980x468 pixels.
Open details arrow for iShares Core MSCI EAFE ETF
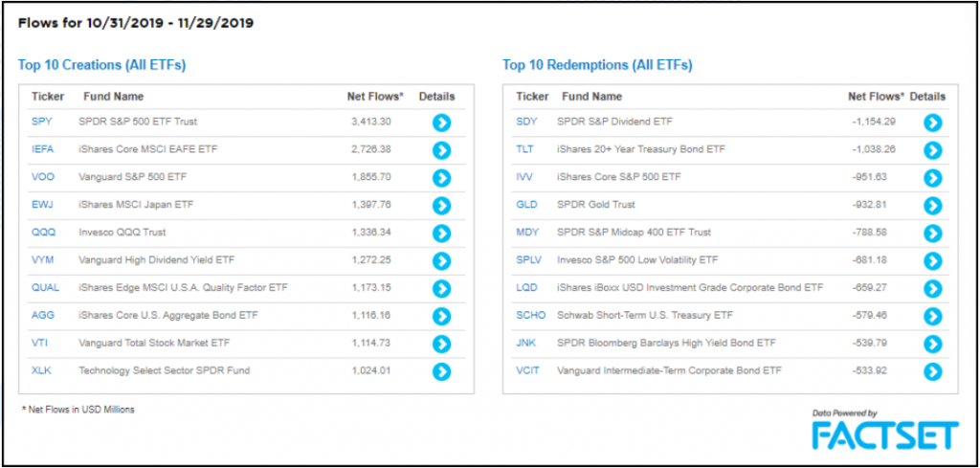pyautogui.click(x=441, y=150)
